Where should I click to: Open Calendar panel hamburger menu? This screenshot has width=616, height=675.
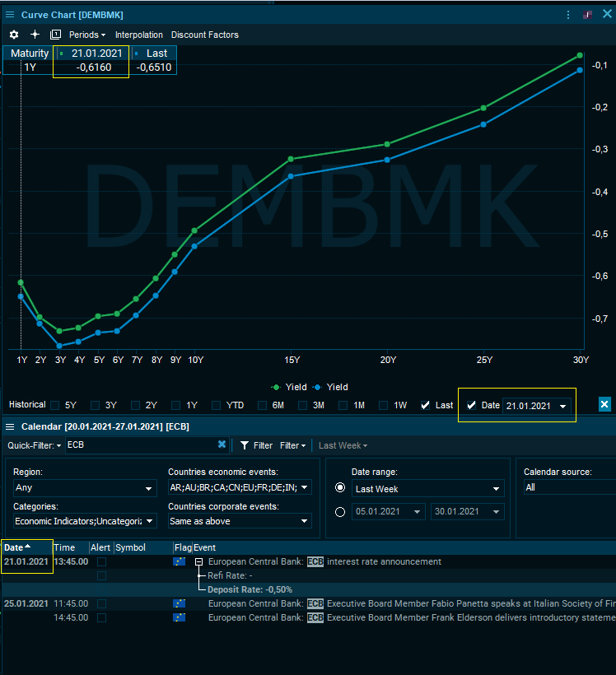click(10, 426)
